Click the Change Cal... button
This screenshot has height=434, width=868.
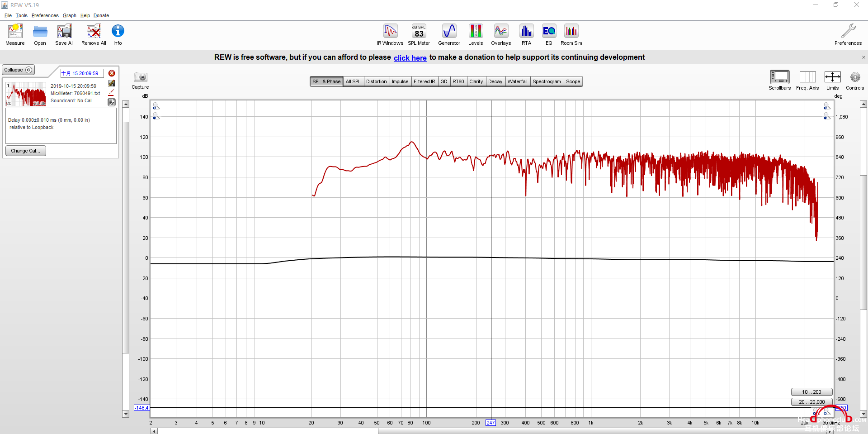pyautogui.click(x=25, y=151)
